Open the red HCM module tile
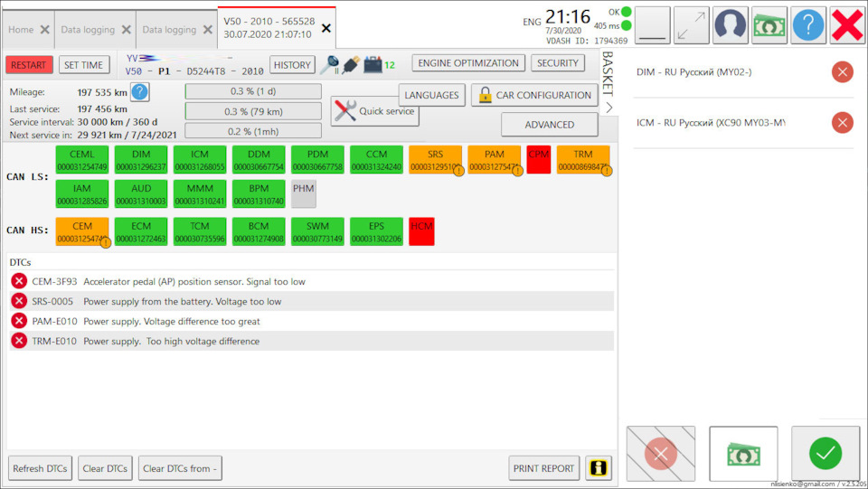 [x=421, y=231]
